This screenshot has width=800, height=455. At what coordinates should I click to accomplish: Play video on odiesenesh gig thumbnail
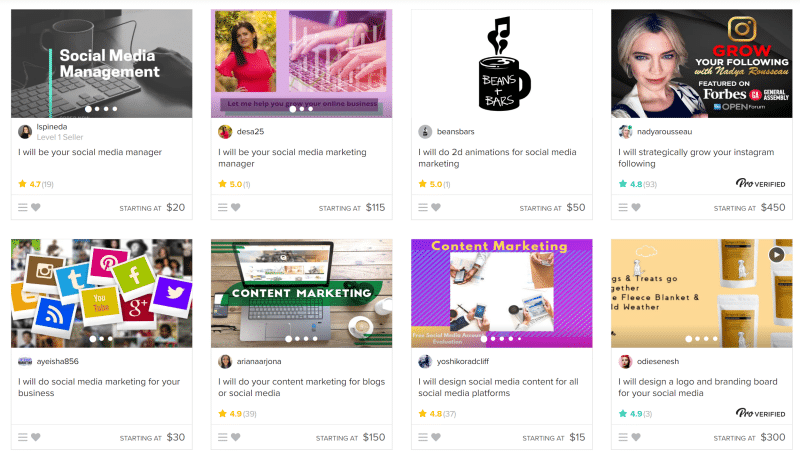[777, 254]
